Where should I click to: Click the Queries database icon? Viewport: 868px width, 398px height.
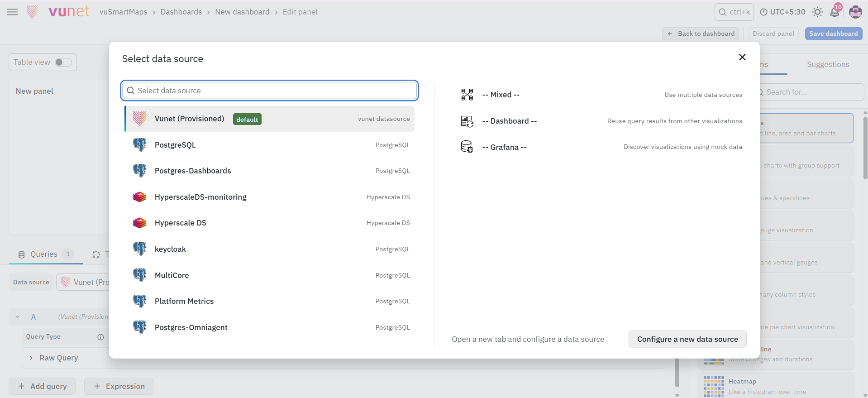click(21, 254)
